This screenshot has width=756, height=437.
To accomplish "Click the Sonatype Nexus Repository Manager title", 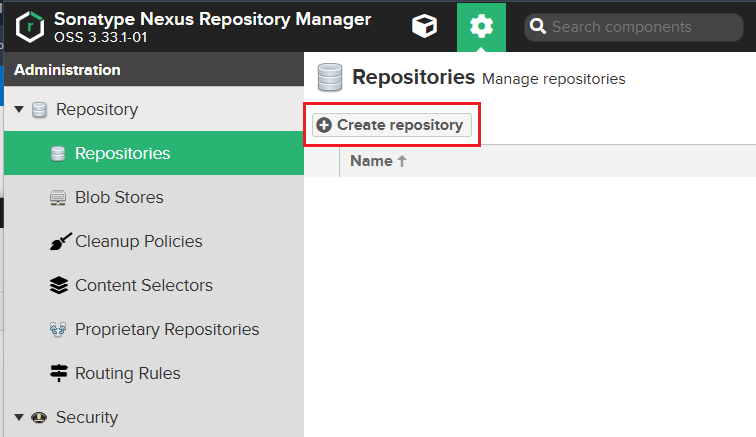I will click(212, 19).
